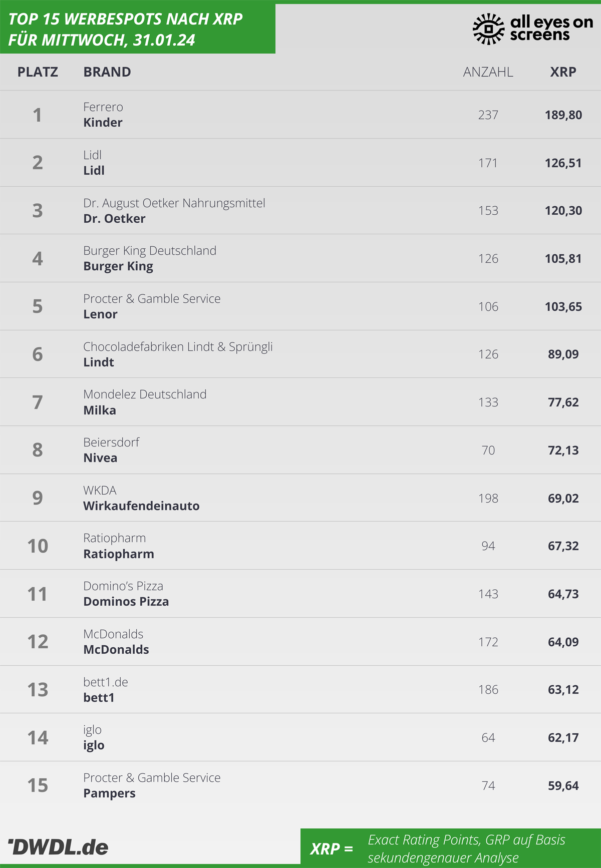Image resolution: width=601 pixels, height=868 pixels.
Task: Select Burger King in rank four
Action: tap(118, 266)
